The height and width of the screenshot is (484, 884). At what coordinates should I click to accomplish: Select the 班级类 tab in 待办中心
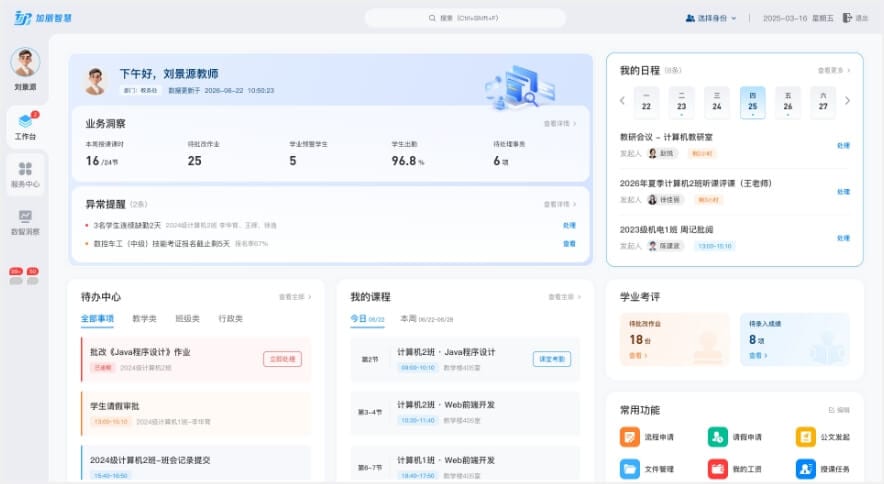(x=187, y=319)
